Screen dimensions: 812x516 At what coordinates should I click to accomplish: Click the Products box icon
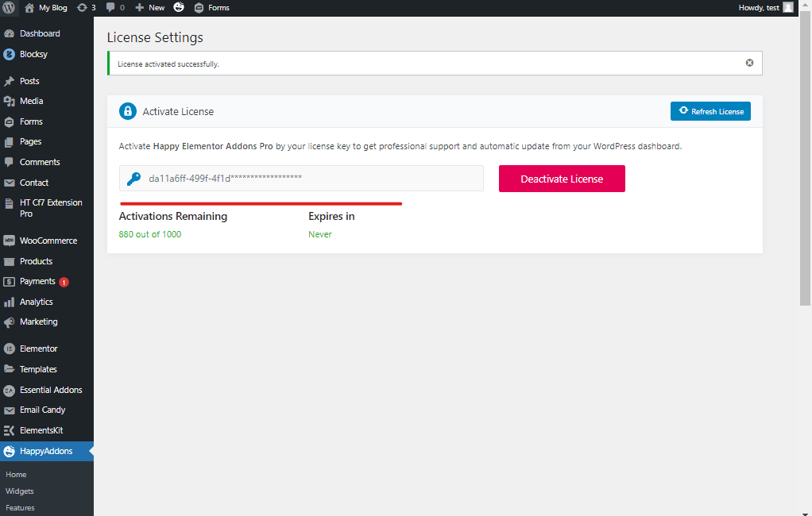click(x=9, y=261)
